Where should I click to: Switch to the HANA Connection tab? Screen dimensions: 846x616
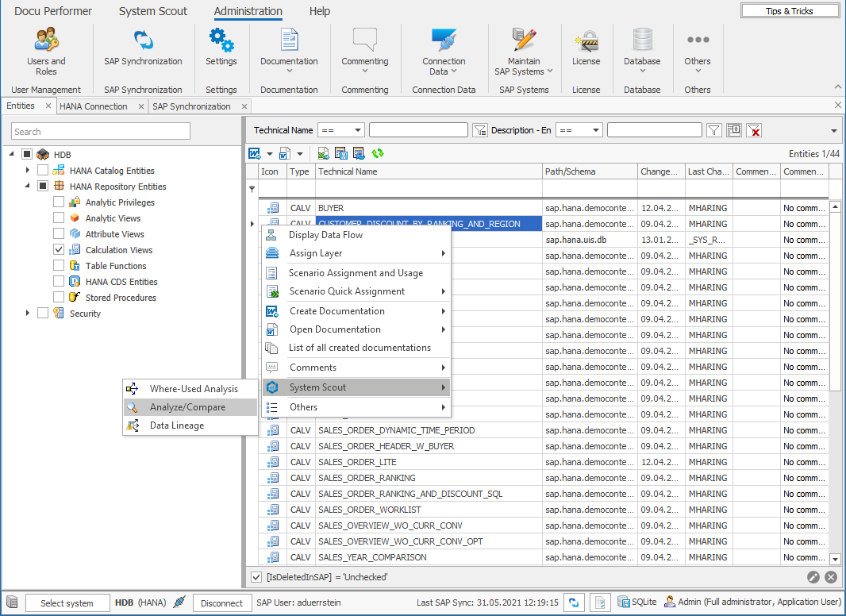[x=94, y=105]
